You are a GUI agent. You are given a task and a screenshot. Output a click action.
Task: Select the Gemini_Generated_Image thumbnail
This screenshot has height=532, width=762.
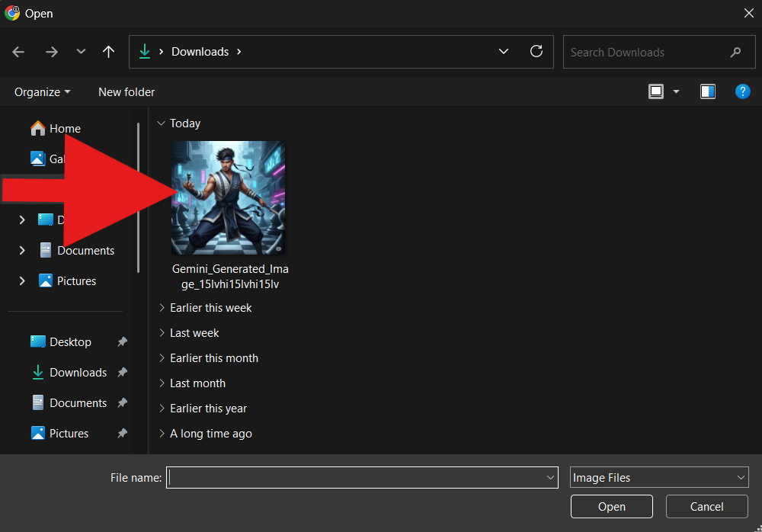tap(229, 198)
